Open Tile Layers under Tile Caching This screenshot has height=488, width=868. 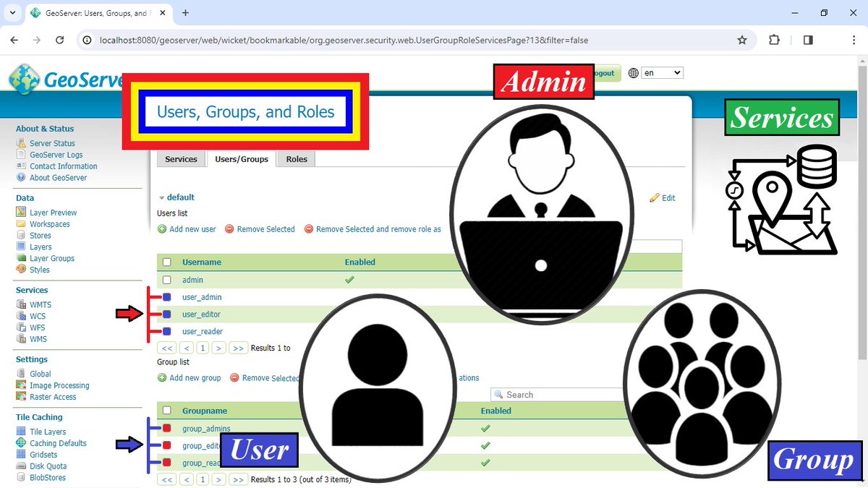(x=50, y=431)
